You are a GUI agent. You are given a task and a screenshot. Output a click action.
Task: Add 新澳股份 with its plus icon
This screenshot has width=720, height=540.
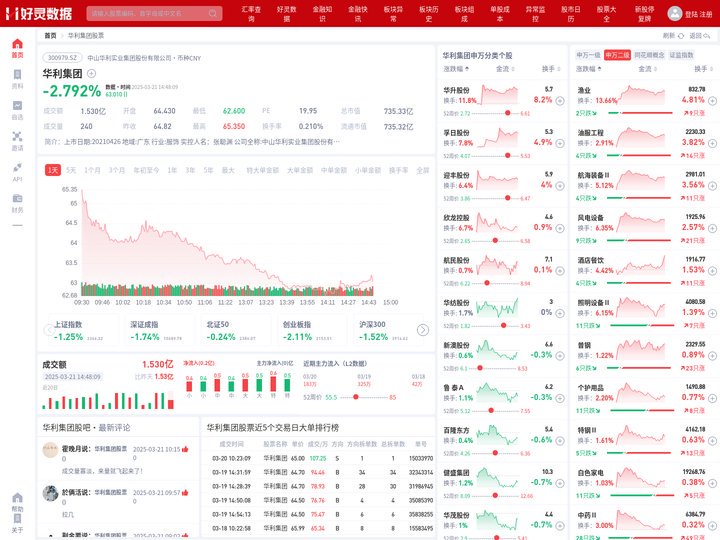[x=560, y=356]
